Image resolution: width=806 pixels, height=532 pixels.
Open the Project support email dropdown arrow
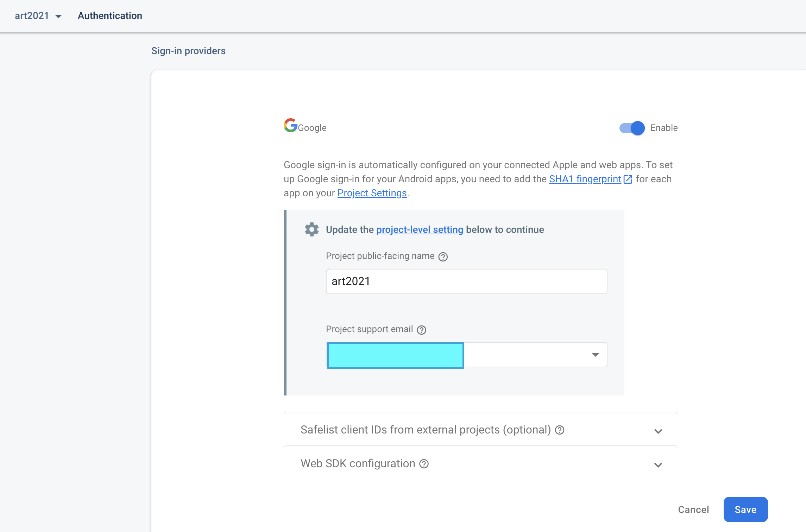click(595, 355)
